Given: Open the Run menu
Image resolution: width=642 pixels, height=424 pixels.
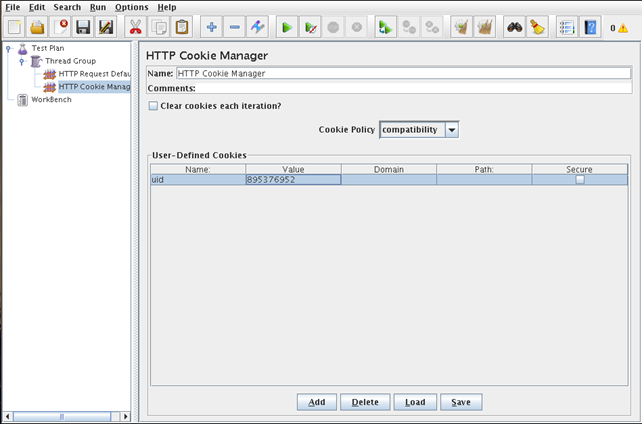Looking at the screenshot, I should (98, 7).
